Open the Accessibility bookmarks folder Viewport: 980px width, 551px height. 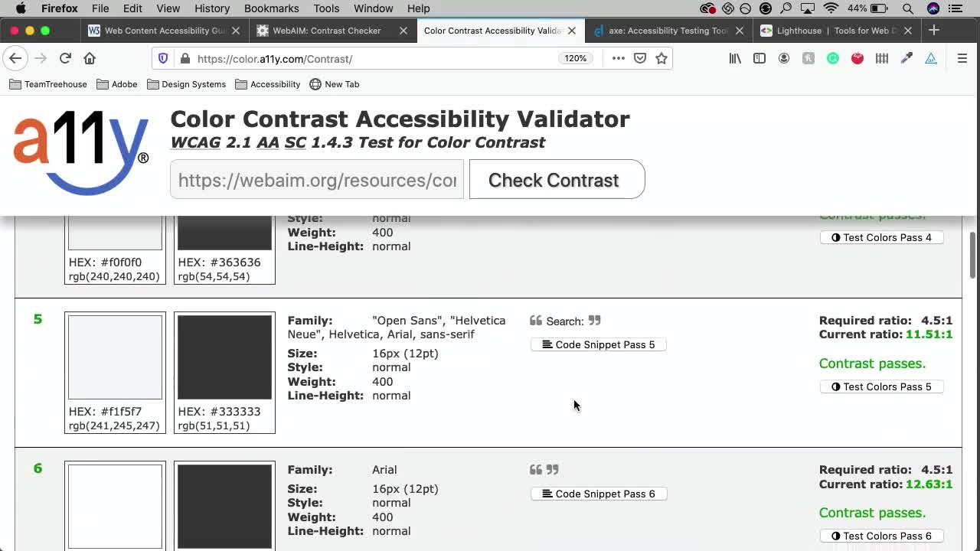point(267,84)
